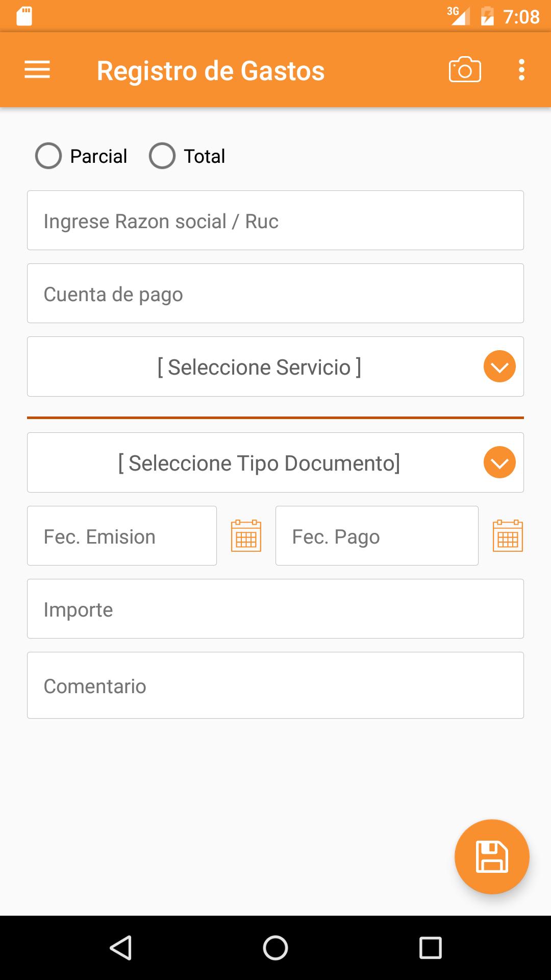This screenshot has width=551, height=980.
Task: Open the Fec. Pago calendar picker
Action: pyautogui.click(x=508, y=536)
